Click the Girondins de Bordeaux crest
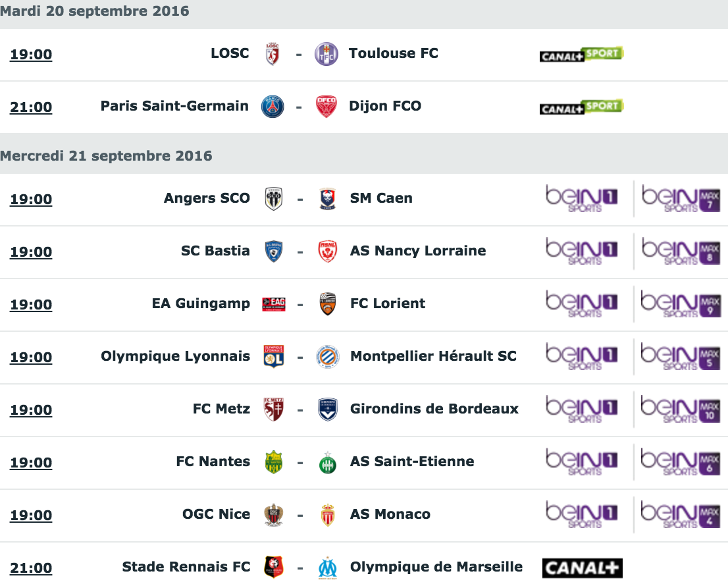Image resolution: width=728 pixels, height=586 pixels. 328,410
